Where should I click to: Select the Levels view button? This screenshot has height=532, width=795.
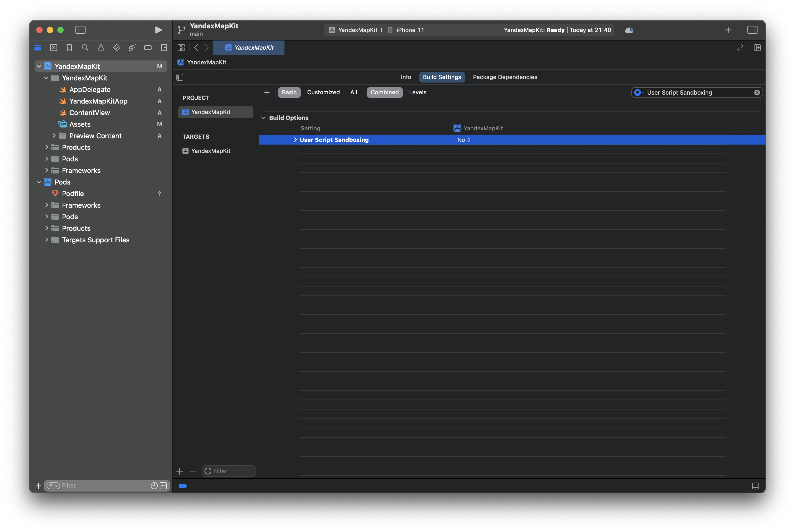pyautogui.click(x=417, y=92)
